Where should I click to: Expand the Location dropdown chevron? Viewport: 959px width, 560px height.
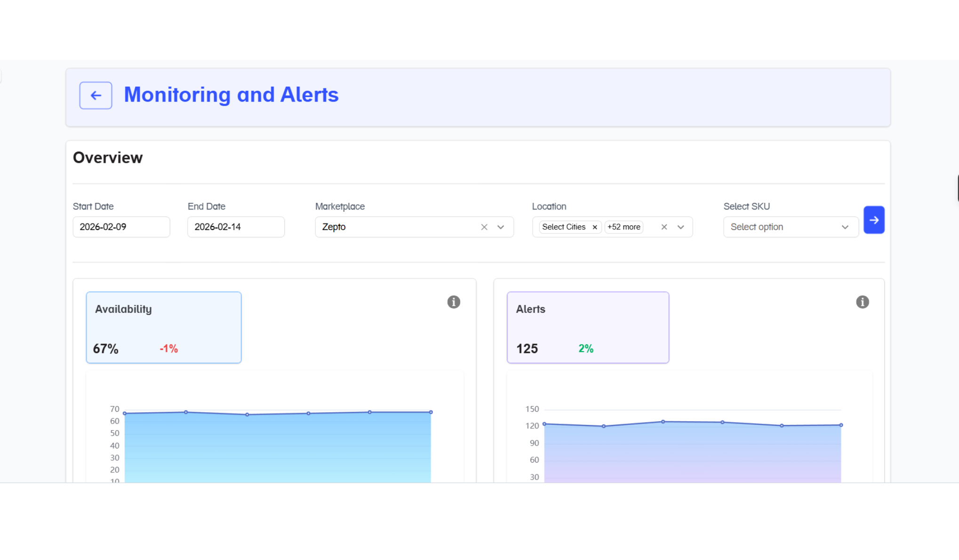point(680,227)
